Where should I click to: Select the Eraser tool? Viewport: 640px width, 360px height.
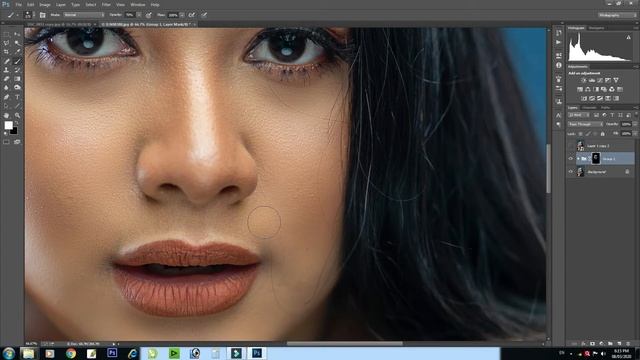click(x=6, y=79)
